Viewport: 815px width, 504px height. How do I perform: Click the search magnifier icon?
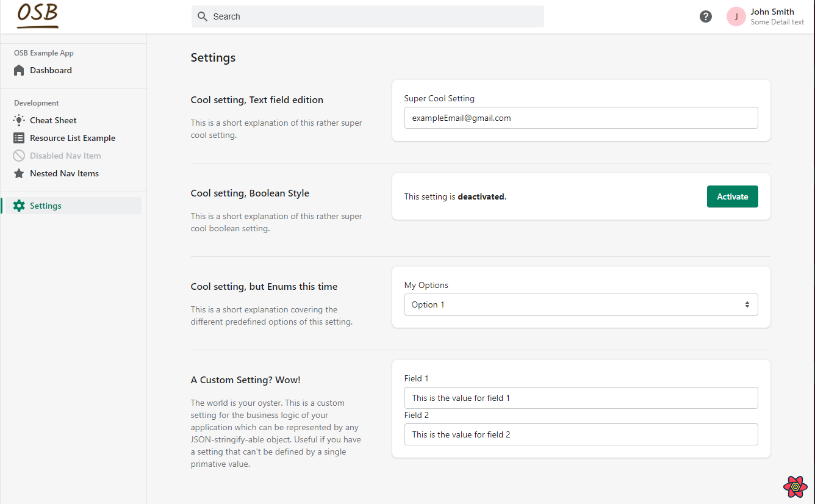click(x=203, y=16)
